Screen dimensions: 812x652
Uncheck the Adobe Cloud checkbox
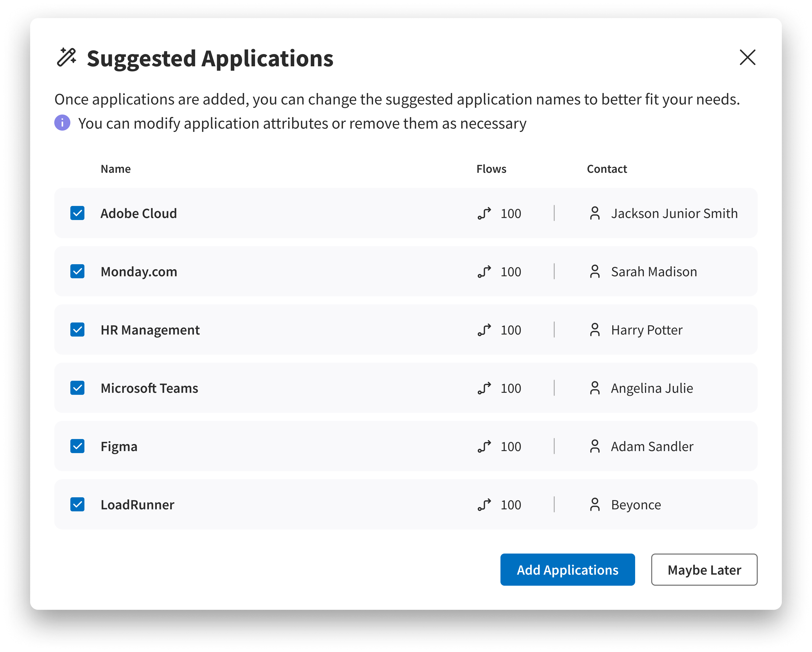point(77,213)
